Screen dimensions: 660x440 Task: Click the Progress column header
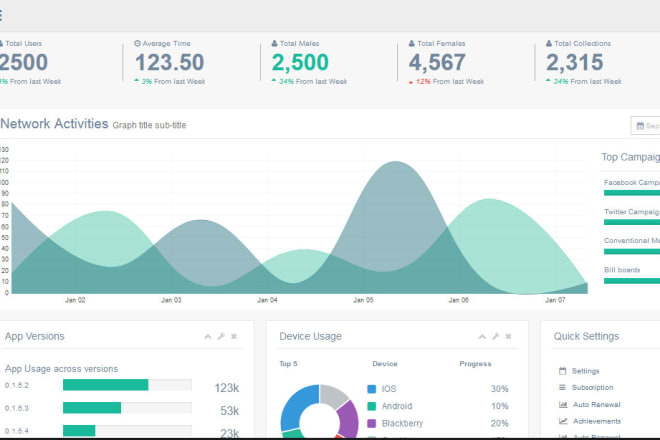[475, 364]
